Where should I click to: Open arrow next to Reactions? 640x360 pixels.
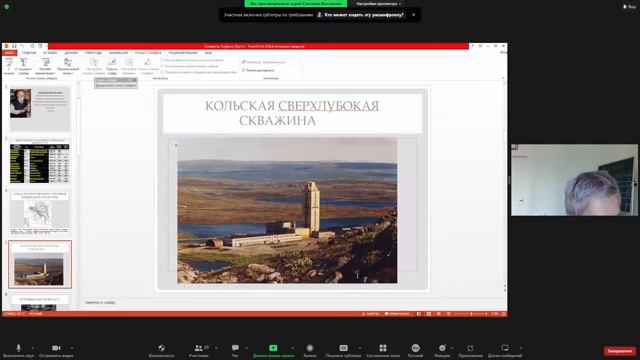452,348
